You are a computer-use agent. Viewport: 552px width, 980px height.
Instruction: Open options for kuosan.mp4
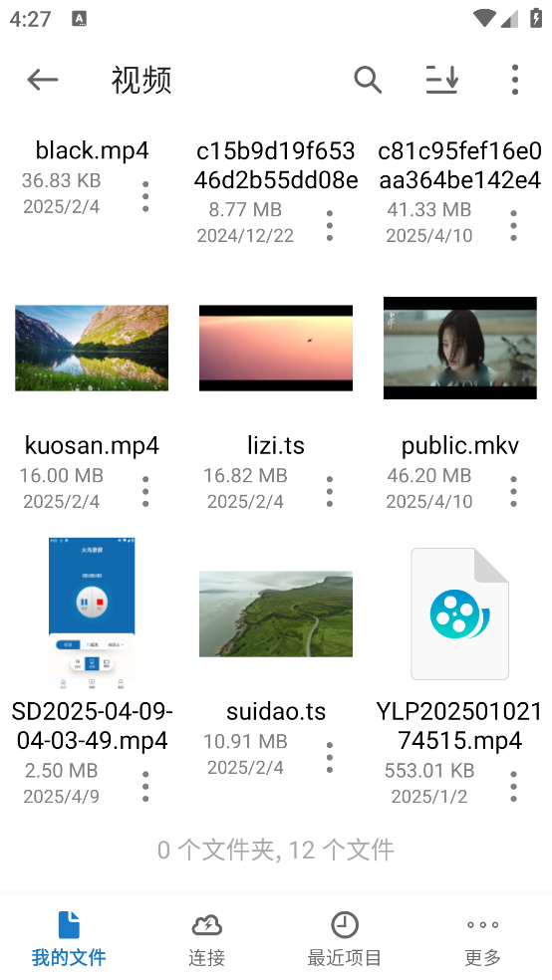point(145,491)
